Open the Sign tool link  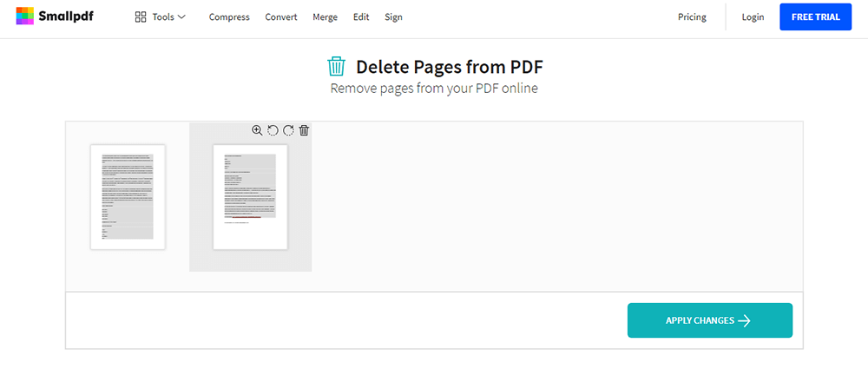[393, 17]
